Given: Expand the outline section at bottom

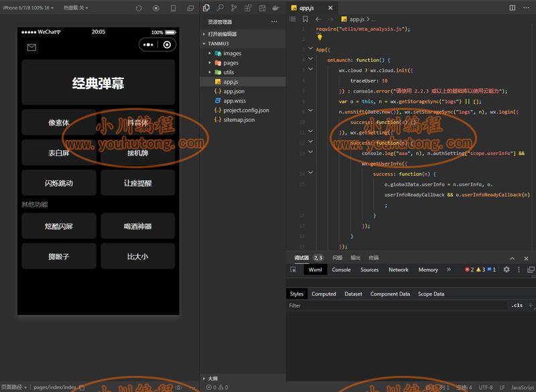Looking at the screenshot, I should click(204, 379).
